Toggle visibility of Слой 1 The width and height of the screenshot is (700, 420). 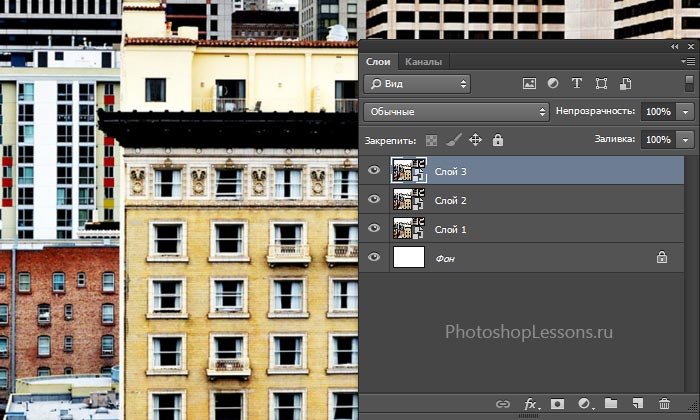tap(375, 229)
